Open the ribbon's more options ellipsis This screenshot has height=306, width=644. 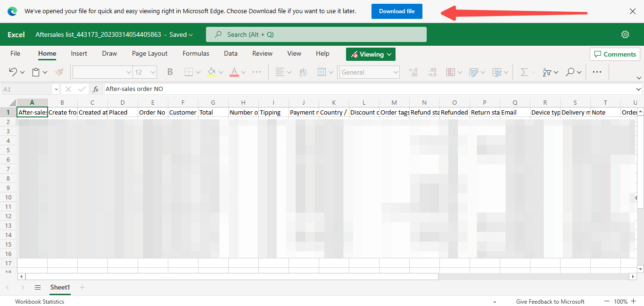(x=597, y=72)
